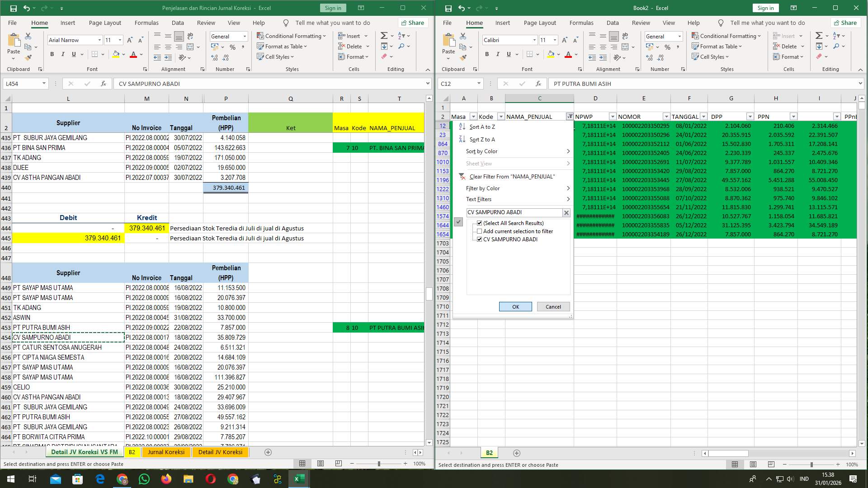Apply bold formatting in the left workbook
This screenshot has height=488, width=868.
[x=51, y=54]
